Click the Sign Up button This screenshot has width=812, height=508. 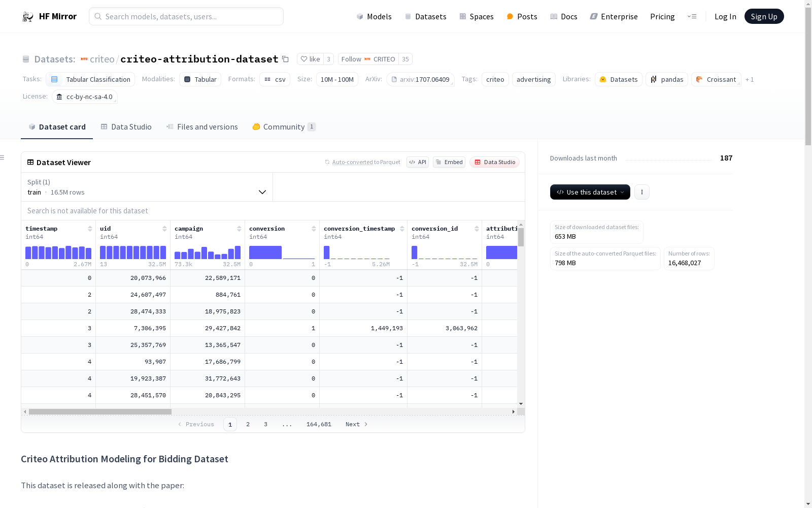(x=764, y=16)
